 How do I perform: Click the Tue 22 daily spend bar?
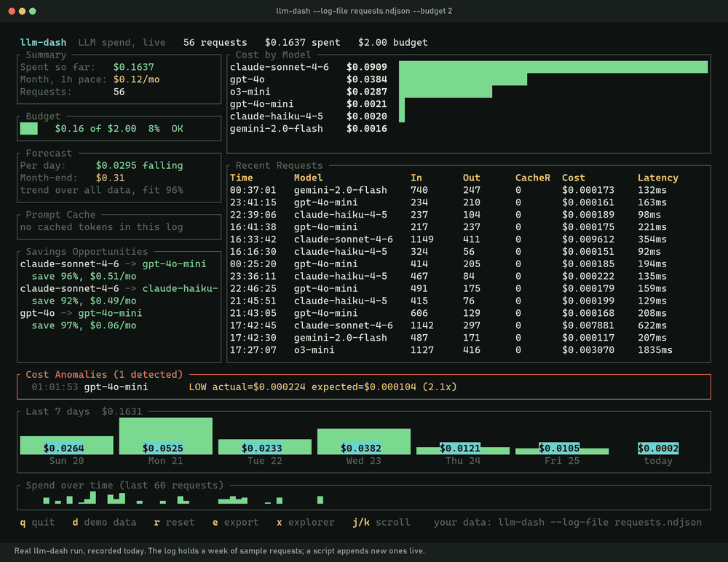265,447
